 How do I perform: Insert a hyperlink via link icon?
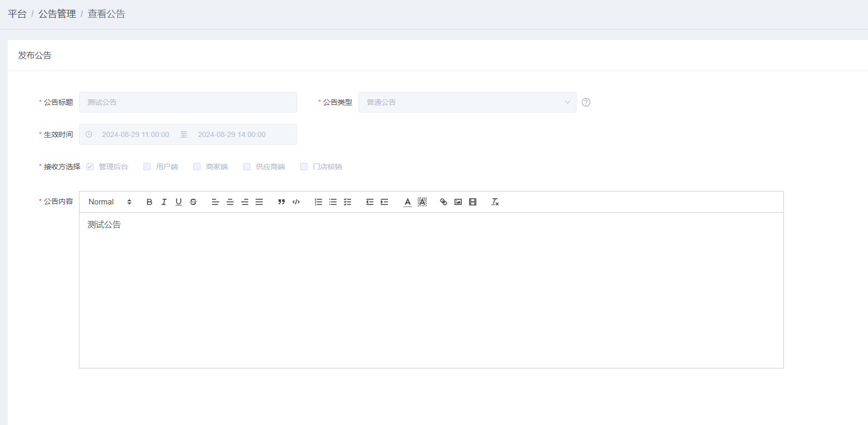444,202
